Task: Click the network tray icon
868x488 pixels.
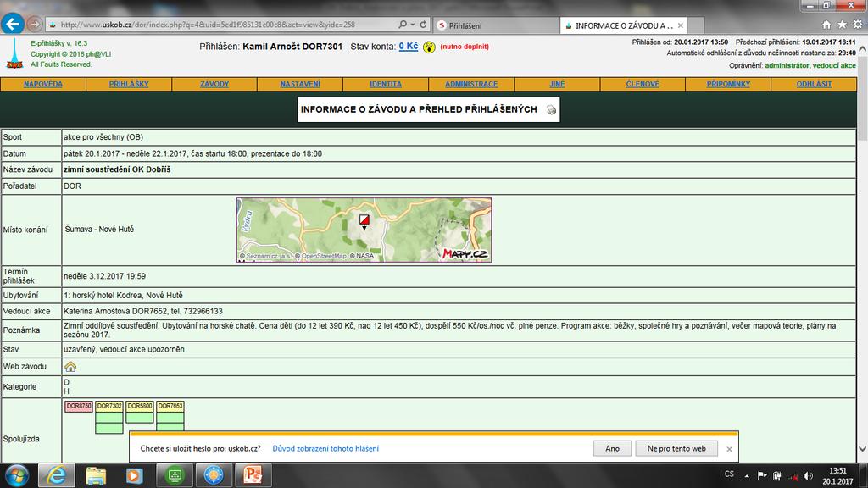Action: tap(793, 476)
